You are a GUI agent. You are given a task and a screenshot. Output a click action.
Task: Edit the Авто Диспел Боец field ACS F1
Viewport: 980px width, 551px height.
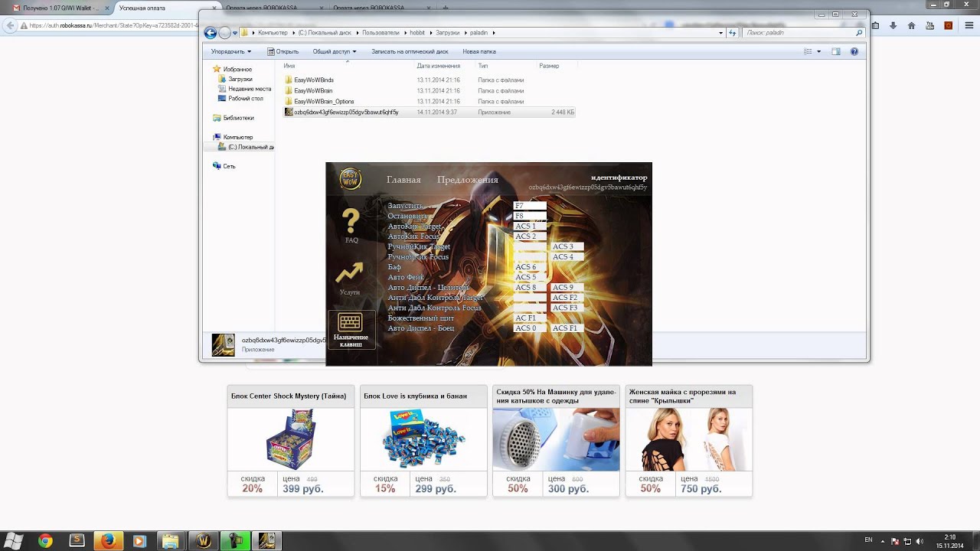coord(567,328)
